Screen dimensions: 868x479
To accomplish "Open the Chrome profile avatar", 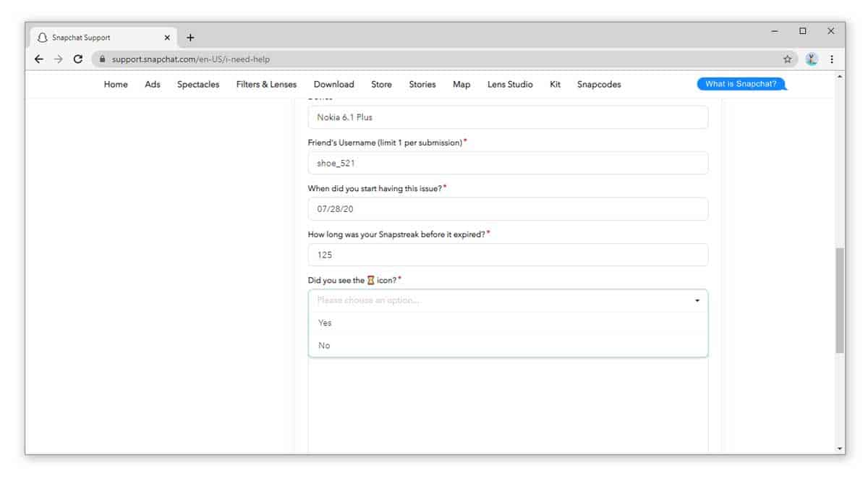I will coord(812,59).
